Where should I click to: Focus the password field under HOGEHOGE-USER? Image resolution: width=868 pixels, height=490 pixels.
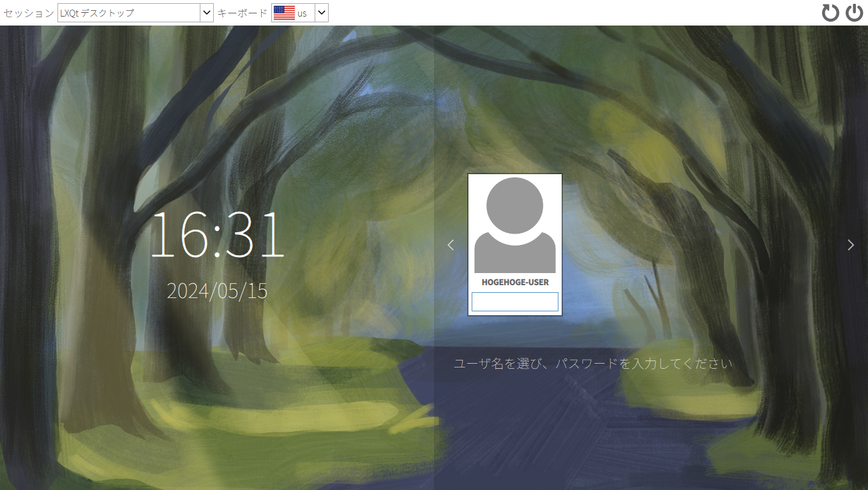coord(514,302)
